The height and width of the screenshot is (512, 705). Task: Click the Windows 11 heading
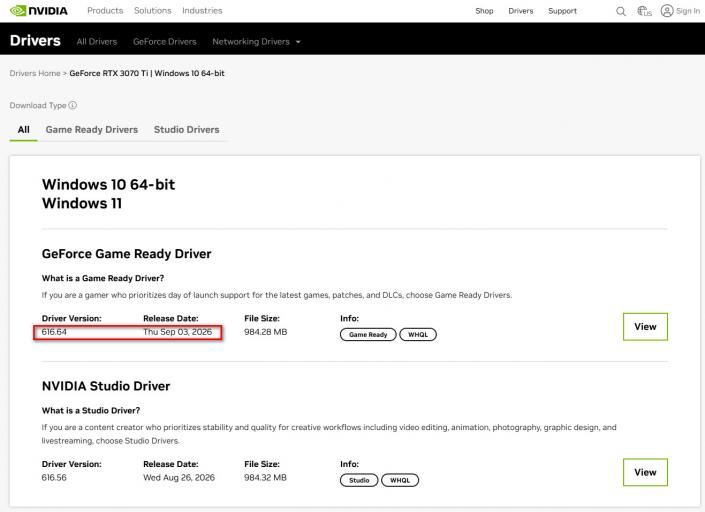82,203
